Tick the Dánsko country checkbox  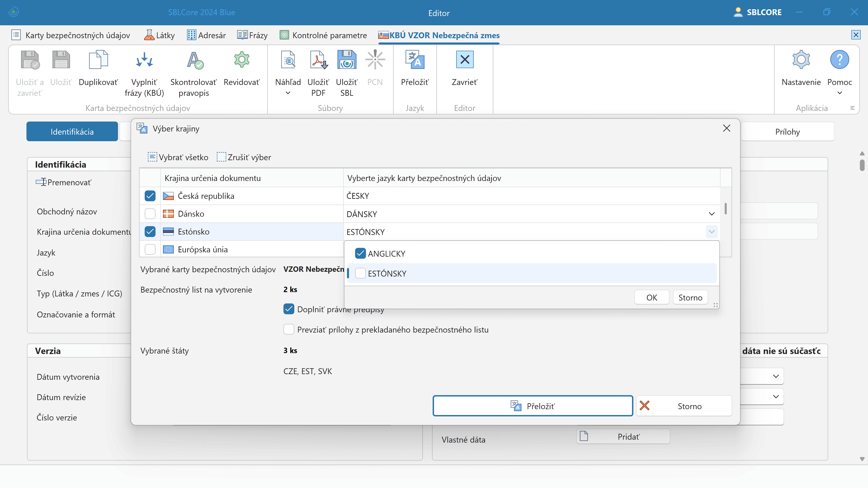click(150, 213)
